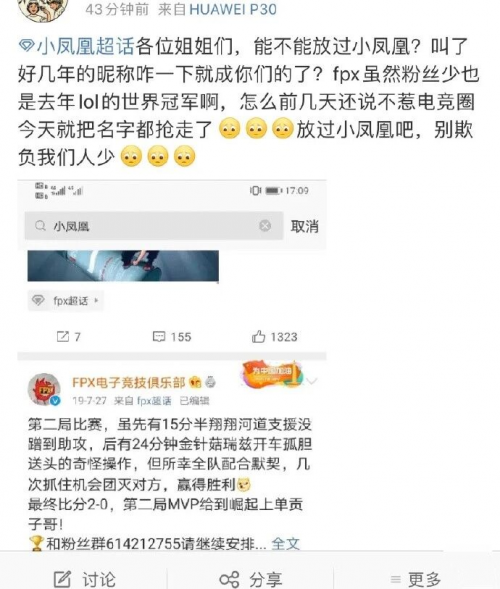Tap 取消 to cancel search

click(x=304, y=226)
